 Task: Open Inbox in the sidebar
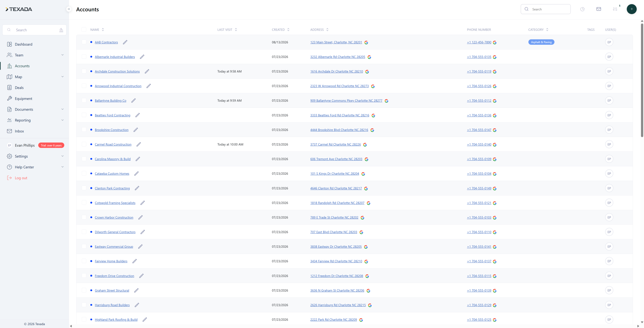coord(19,131)
